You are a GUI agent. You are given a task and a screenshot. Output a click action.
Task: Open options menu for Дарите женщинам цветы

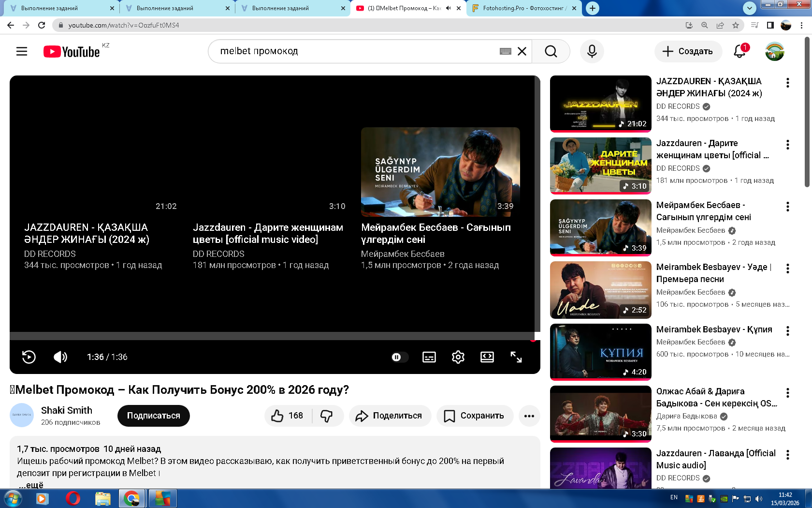(x=788, y=145)
